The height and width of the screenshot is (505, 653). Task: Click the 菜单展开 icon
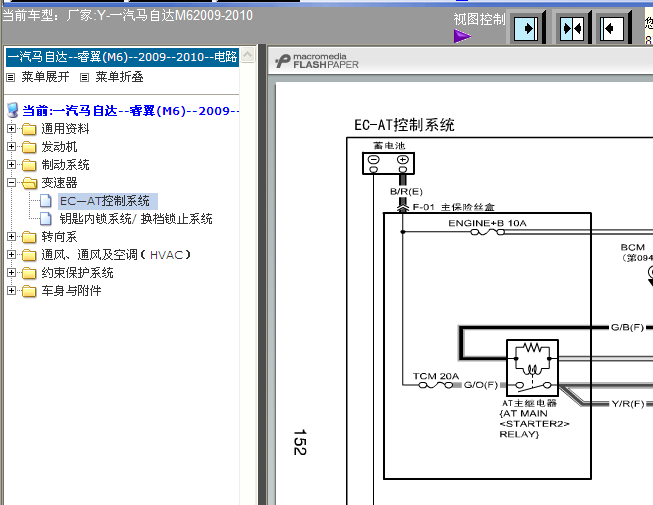click(11, 77)
